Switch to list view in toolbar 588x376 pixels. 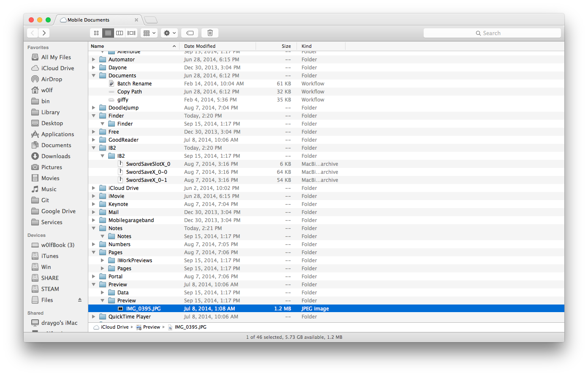[x=108, y=33]
